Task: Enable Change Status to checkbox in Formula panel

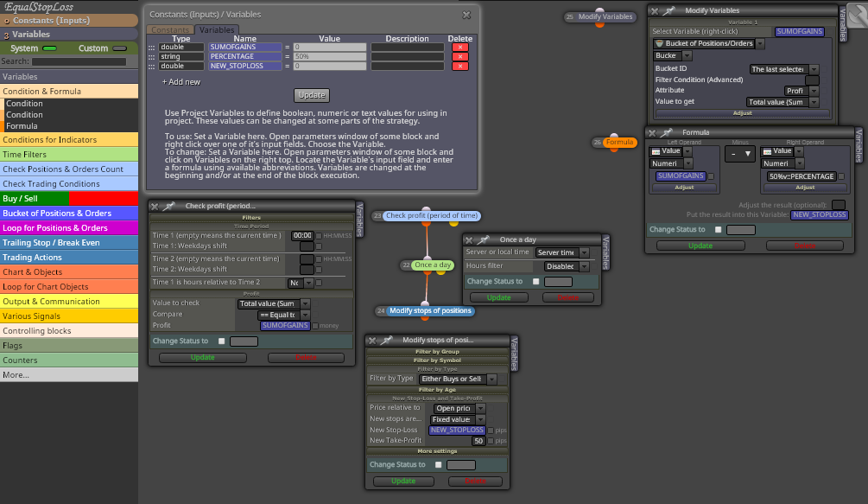Action: pyautogui.click(x=718, y=230)
